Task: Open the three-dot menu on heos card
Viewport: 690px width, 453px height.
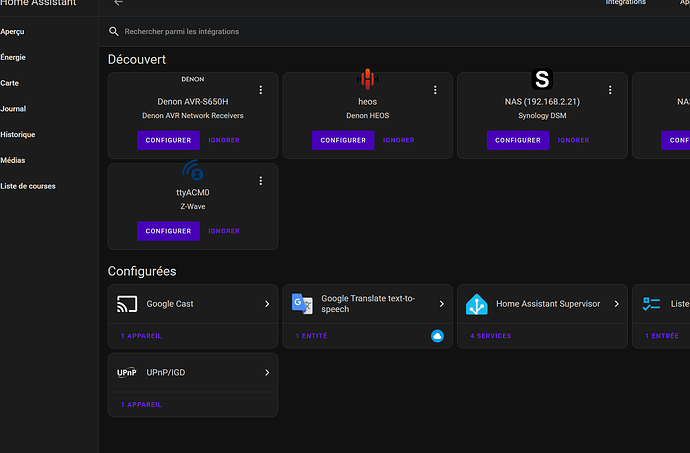Action: pos(435,90)
